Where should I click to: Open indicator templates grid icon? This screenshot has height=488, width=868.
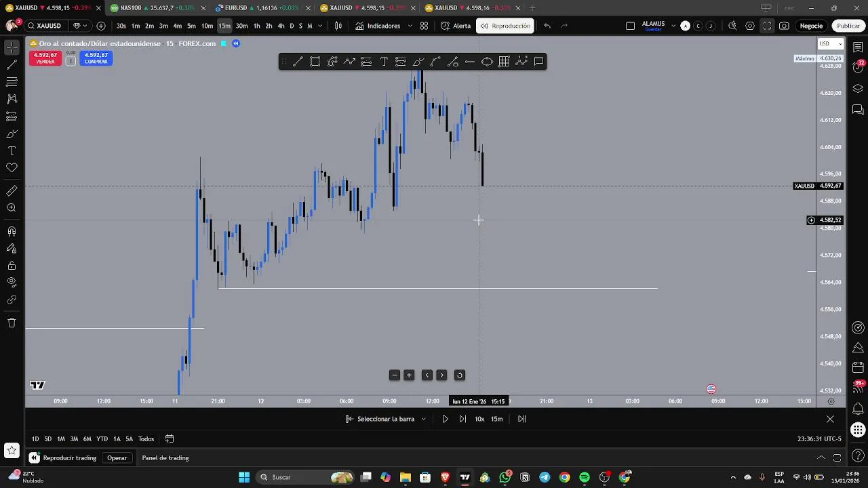(x=424, y=26)
